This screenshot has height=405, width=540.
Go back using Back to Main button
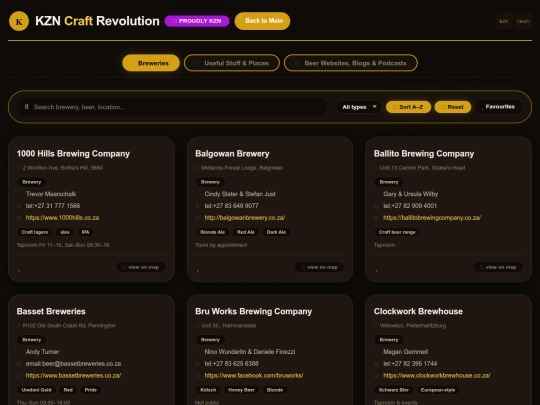click(x=262, y=21)
